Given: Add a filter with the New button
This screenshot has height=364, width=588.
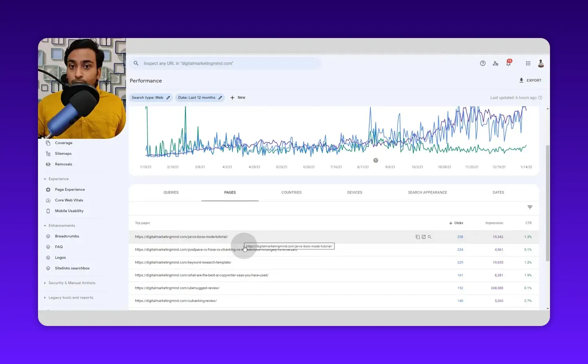Looking at the screenshot, I should 238,97.
